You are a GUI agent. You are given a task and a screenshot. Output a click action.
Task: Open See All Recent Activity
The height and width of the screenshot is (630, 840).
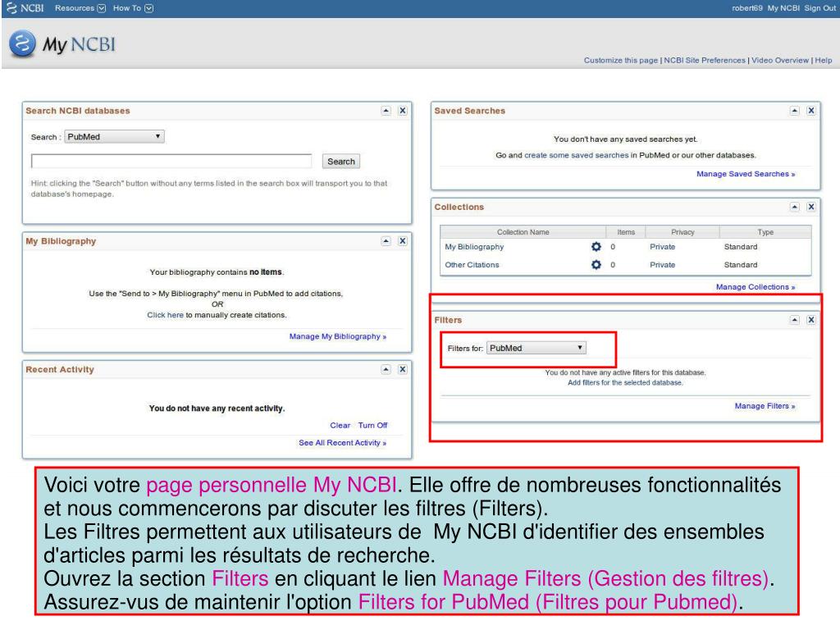[x=342, y=442]
